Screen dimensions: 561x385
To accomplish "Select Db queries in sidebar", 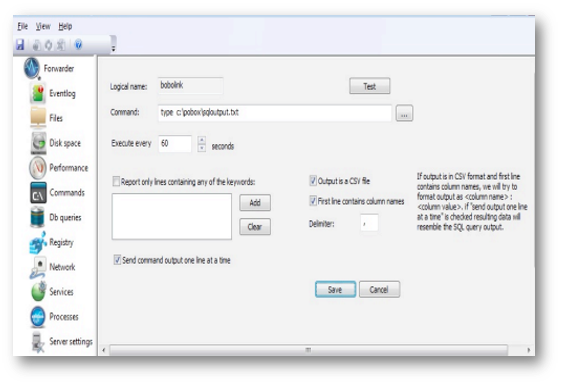I will [x=56, y=217].
